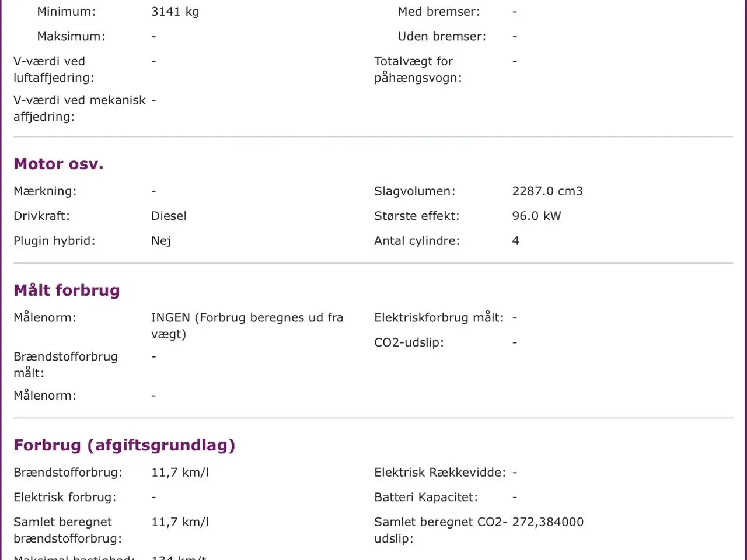Click the "Totalvægt for påhængsvogn:" label

click(417, 69)
